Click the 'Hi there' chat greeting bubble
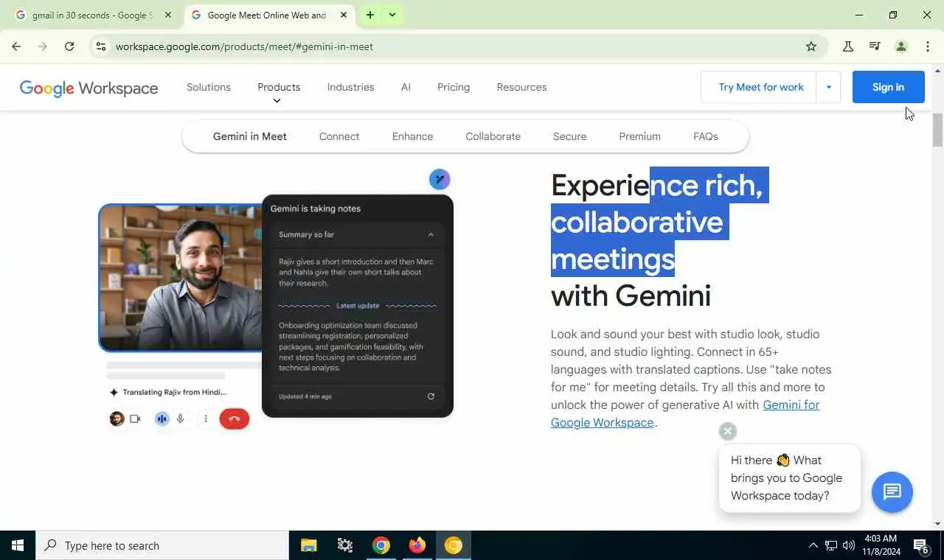This screenshot has width=944, height=560. [x=789, y=477]
